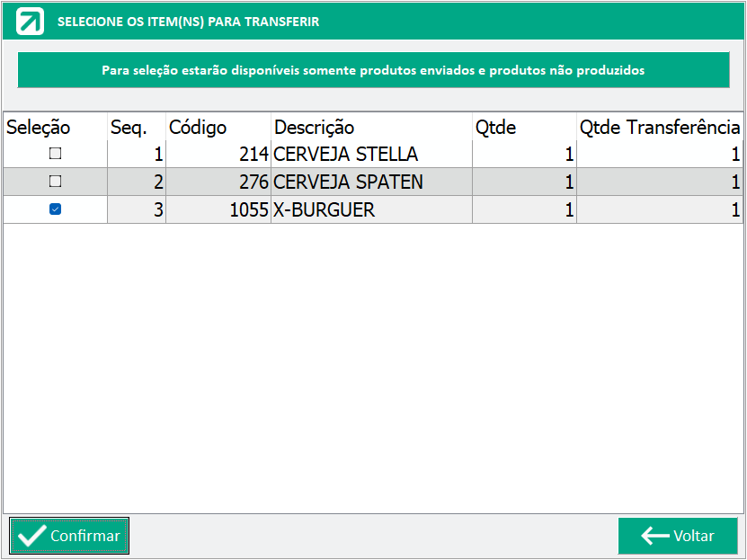Viewport: 747px width, 560px height.
Task: Click the Qtde column header
Action: [525, 127]
